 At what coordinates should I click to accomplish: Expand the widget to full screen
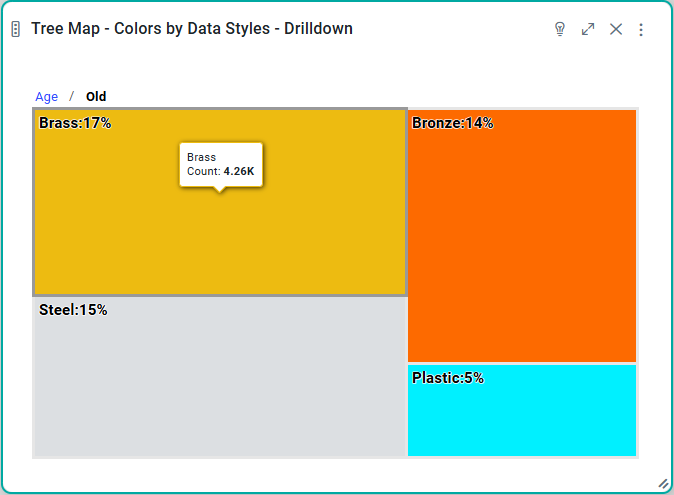(x=588, y=29)
